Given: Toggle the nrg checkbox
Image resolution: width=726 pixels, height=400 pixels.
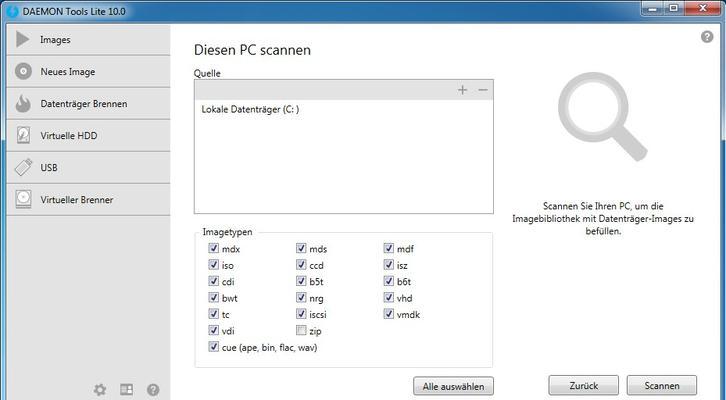Looking at the screenshot, I should [x=301, y=298].
